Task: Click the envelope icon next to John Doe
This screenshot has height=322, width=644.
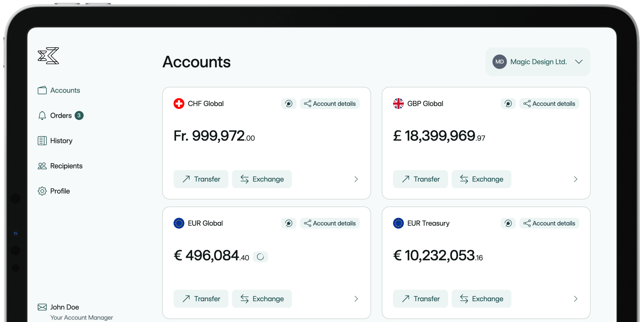Action: [42, 307]
